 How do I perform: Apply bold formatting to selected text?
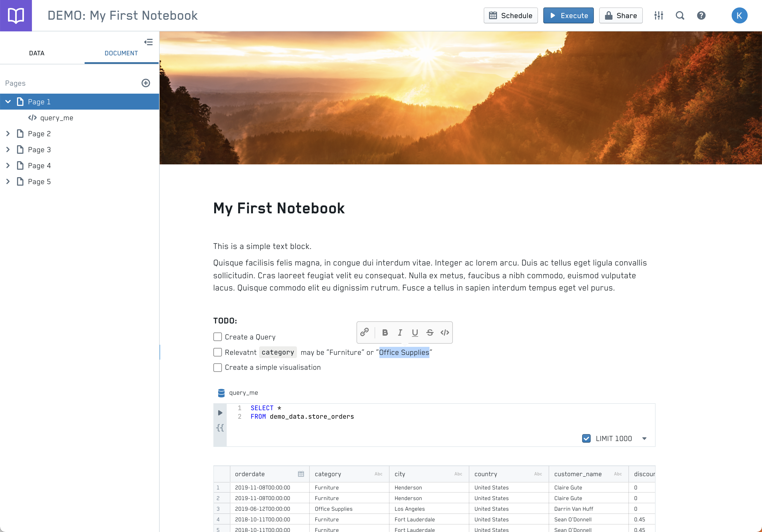385,332
